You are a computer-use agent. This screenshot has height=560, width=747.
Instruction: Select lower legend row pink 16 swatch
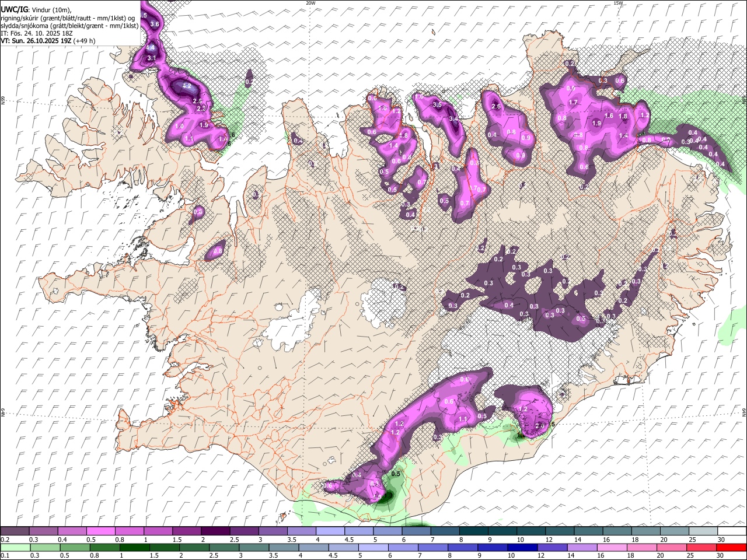[x=613, y=547]
